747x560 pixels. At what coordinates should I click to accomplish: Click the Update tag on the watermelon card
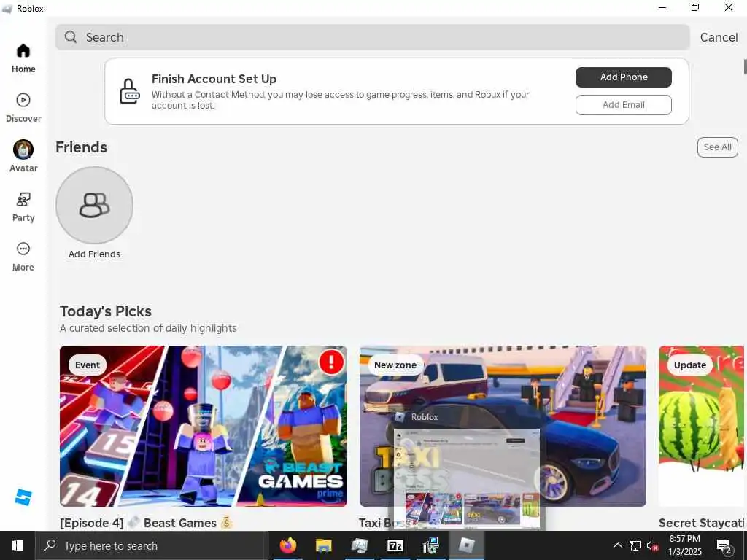point(690,365)
